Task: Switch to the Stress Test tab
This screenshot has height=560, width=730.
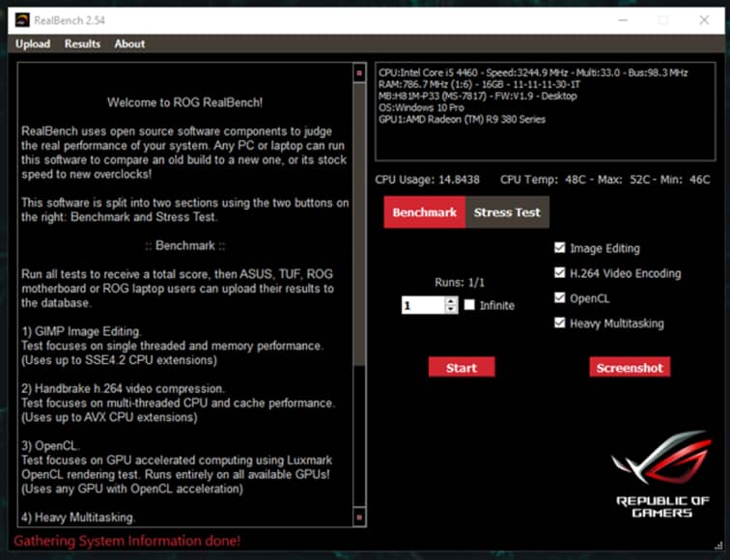Action: 507,212
